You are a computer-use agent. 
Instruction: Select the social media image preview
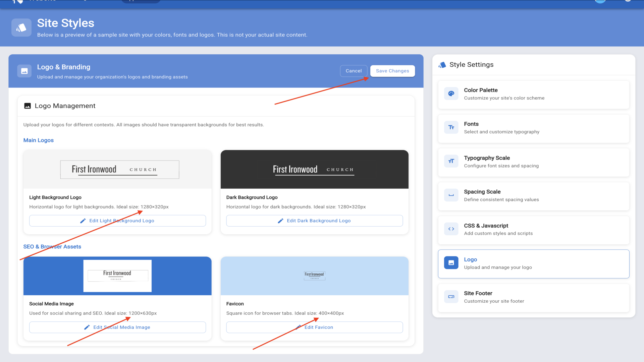click(x=117, y=276)
